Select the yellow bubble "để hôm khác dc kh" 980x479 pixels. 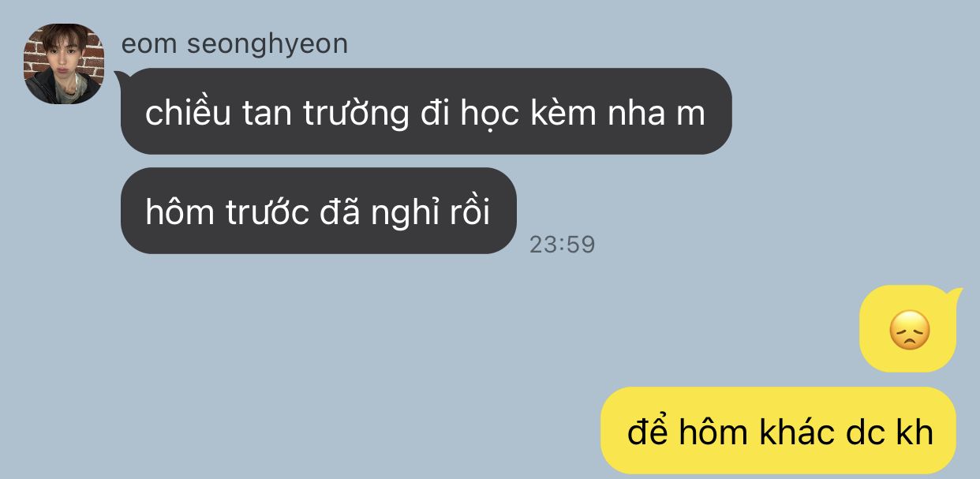[x=778, y=430]
